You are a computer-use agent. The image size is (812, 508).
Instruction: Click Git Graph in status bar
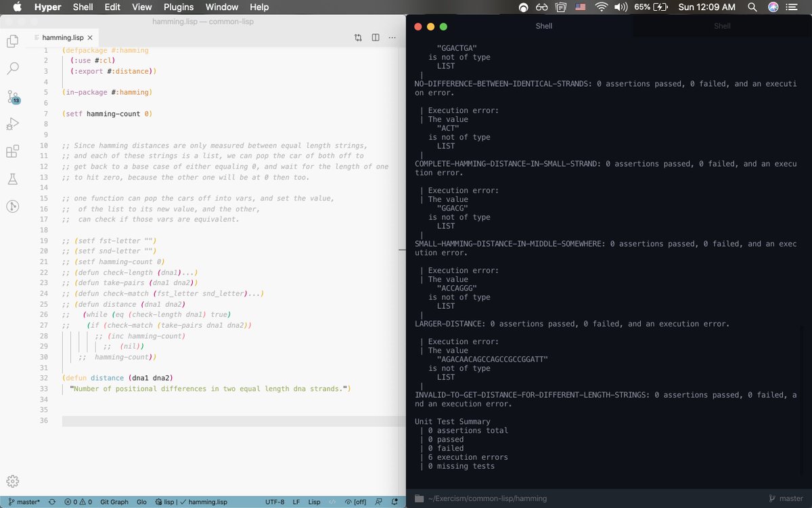click(x=114, y=502)
